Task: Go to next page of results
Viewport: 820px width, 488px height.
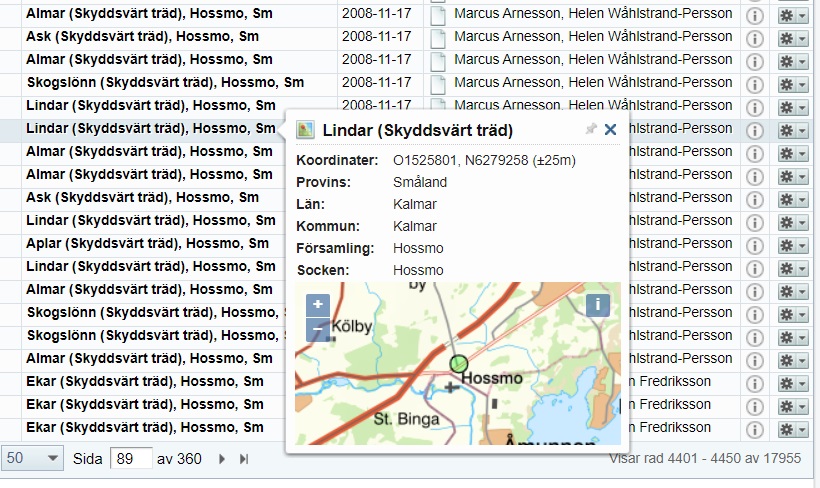Action: click(x=222, y=458)
